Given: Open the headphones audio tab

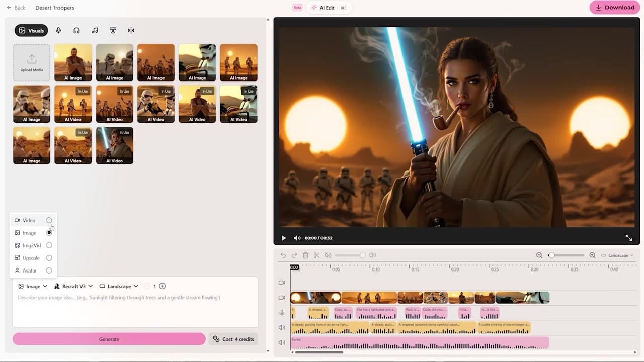Looking at the screenshot, I should [76, 31].
